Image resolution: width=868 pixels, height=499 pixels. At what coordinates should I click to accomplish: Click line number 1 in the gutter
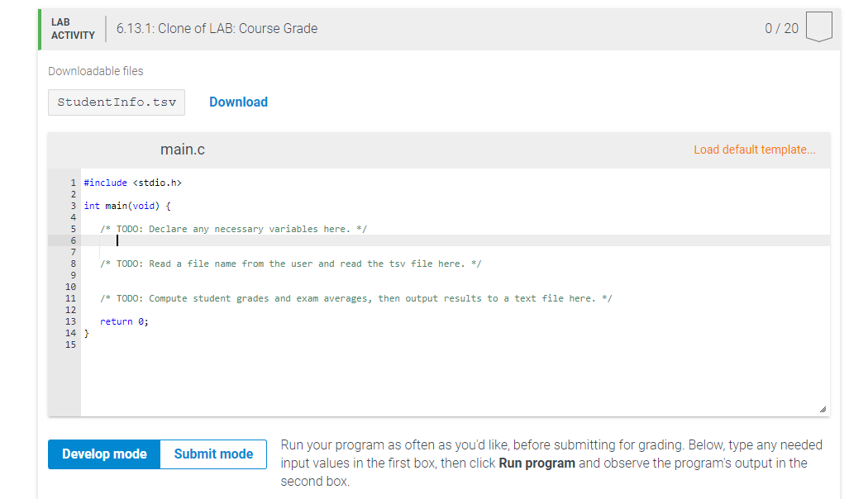[x=73, y=183]
